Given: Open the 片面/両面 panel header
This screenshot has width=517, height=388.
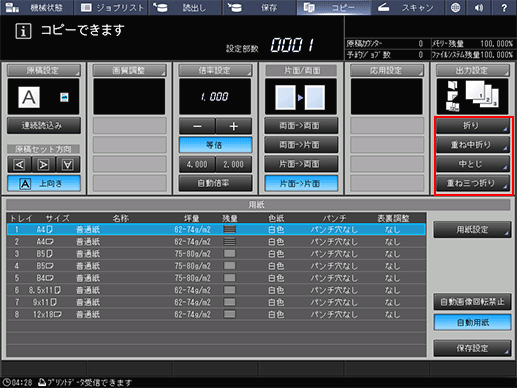Looking at the screenshot, I should pos(301,70).
